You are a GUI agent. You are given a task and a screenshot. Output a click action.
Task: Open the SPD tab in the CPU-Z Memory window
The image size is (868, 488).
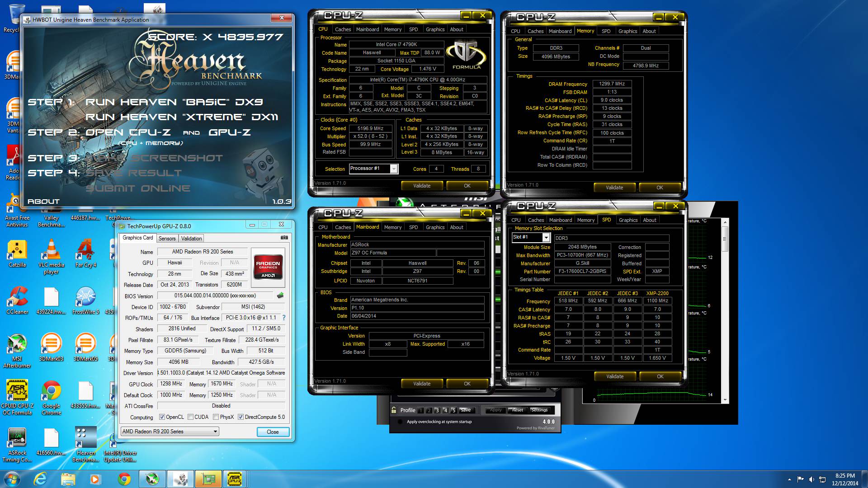click(606, 31)
